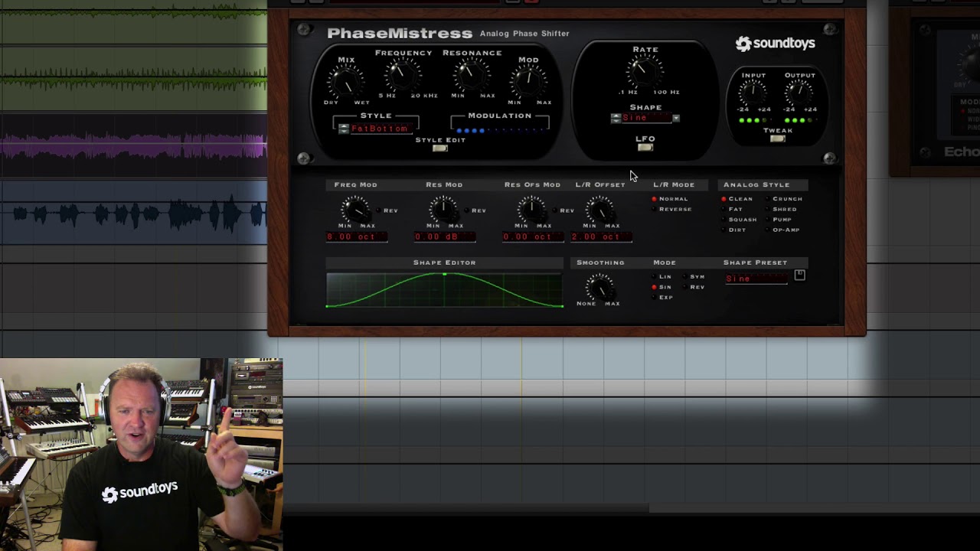Select Dirt analog style
980x551 pixels.
pyautogui.click(x=733, y=230)
